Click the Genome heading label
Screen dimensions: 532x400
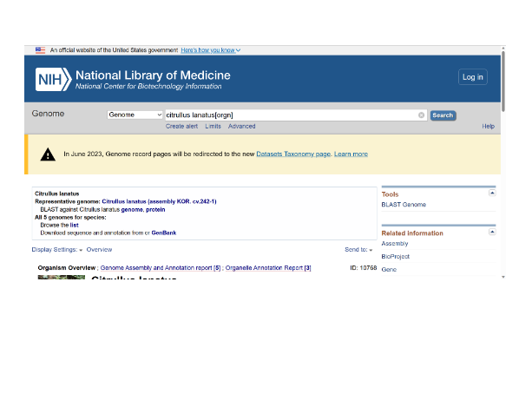click(x=48, y=114)
